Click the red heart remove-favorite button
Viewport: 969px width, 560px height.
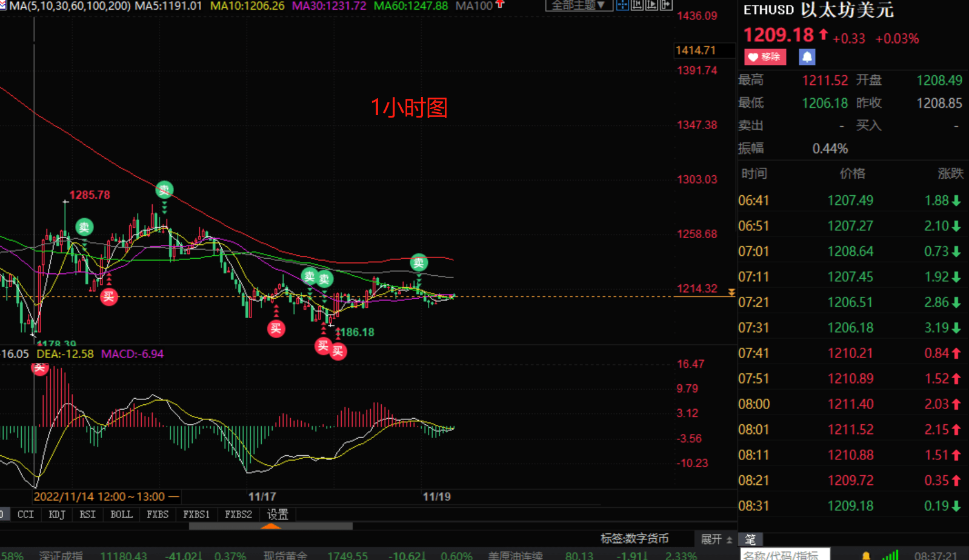[x=765, y=57]
